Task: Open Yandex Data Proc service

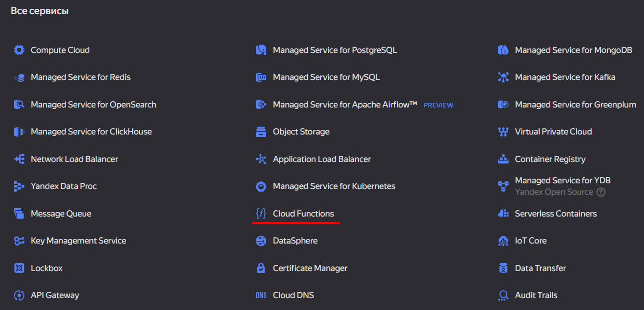Action: tap(64, 186)
